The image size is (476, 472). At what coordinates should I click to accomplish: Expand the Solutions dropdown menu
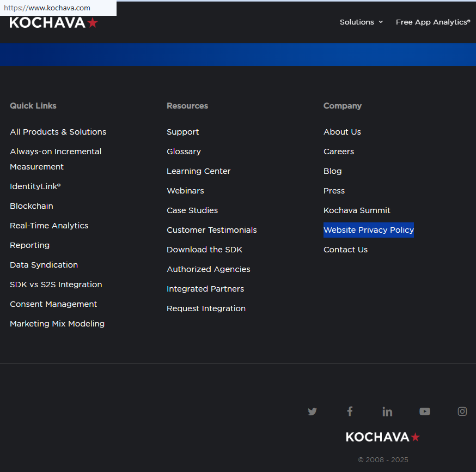pyautogui.click(x=361, y=22)
